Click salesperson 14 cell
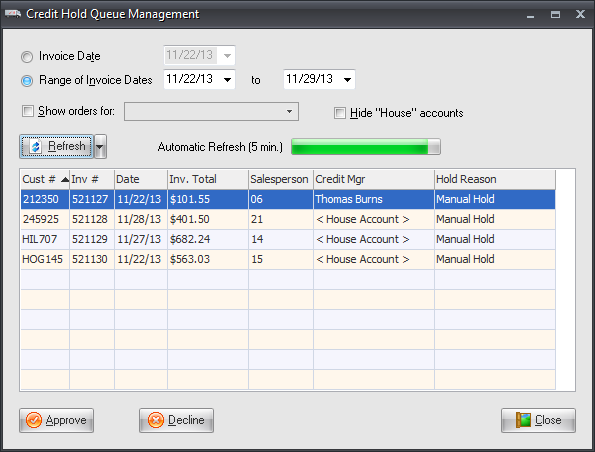 [281, 239]
